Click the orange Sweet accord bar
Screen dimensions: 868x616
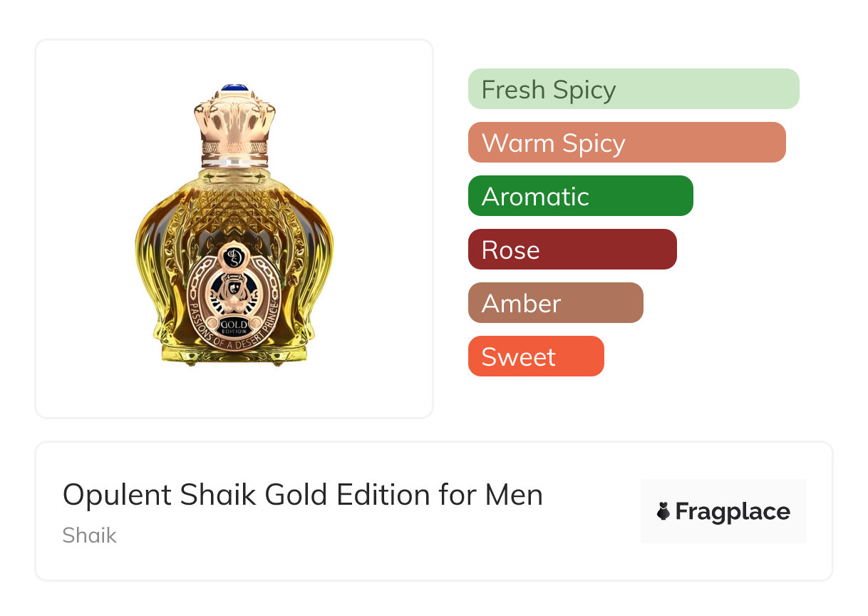coord(535,356)
